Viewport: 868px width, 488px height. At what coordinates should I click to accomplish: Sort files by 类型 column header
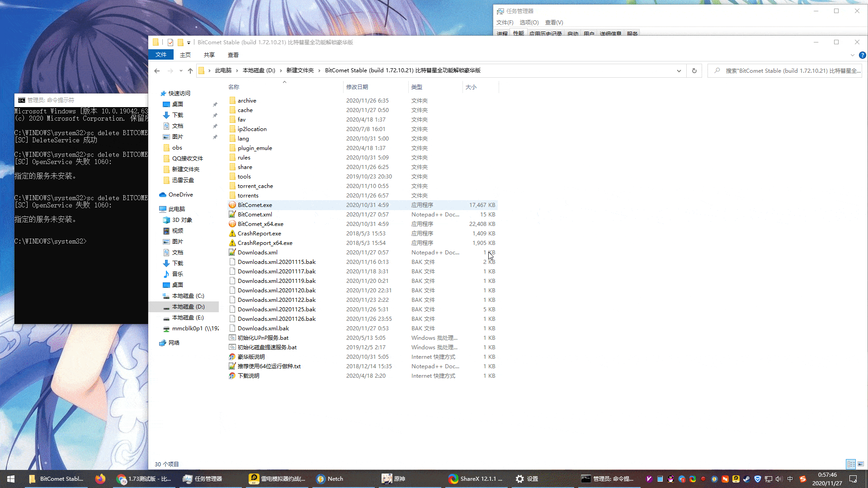436,87
